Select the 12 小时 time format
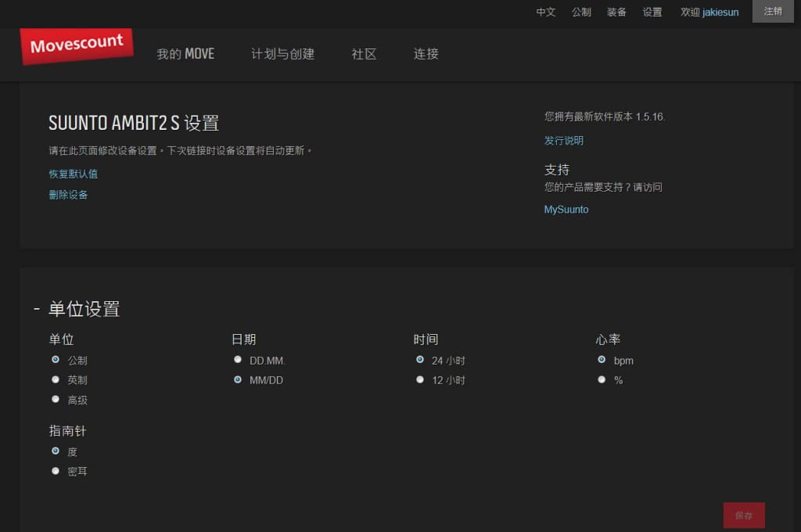Screen dimensions: 801x532 pyautogui.click(x=420, y=379)
